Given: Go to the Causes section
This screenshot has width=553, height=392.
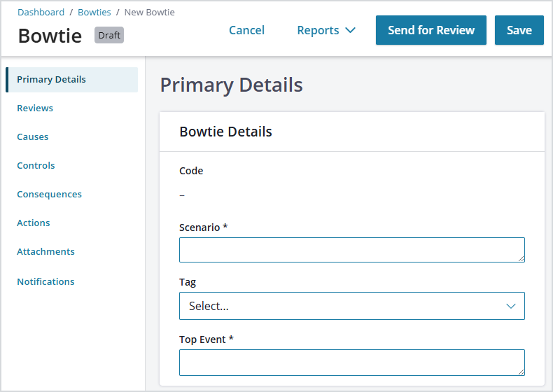Looking at the screenshot, I should (32, 137).
